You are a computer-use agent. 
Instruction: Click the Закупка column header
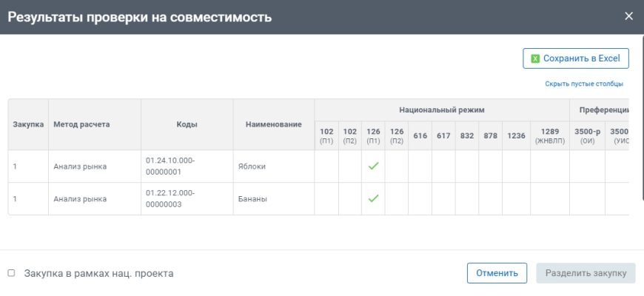pyautogui.click(x=28, y=124)
